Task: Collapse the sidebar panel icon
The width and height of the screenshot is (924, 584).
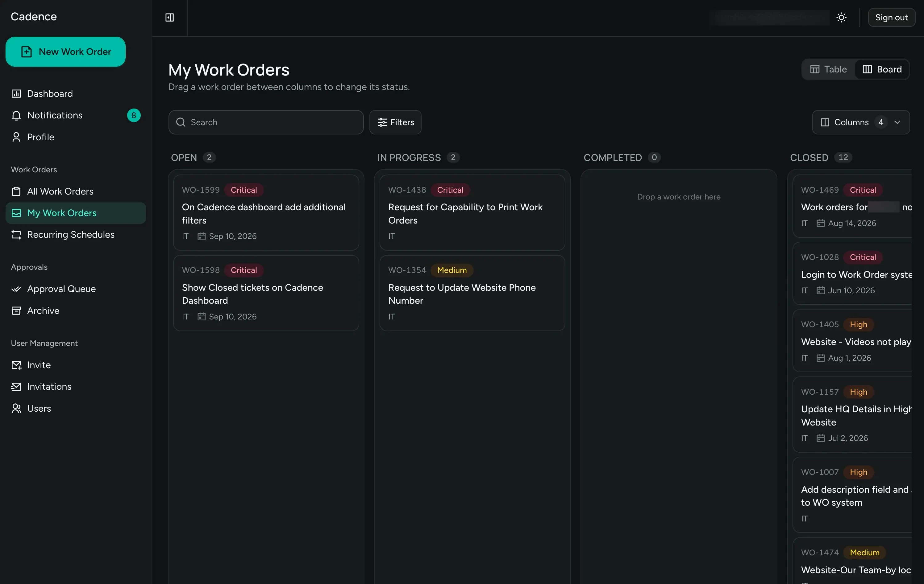Action: (x=170, y=17)
